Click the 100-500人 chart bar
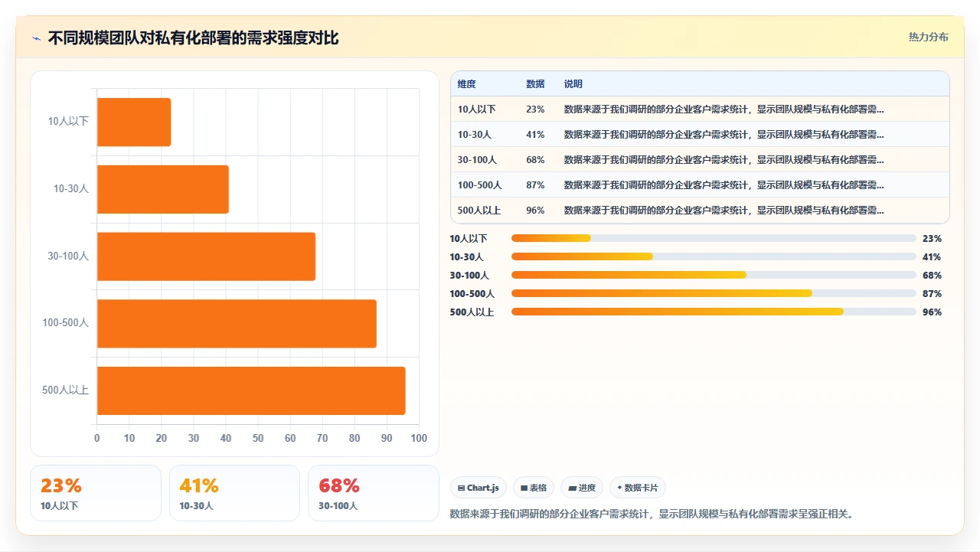This screenshot has width=980, height=552. tap(237, 323)
